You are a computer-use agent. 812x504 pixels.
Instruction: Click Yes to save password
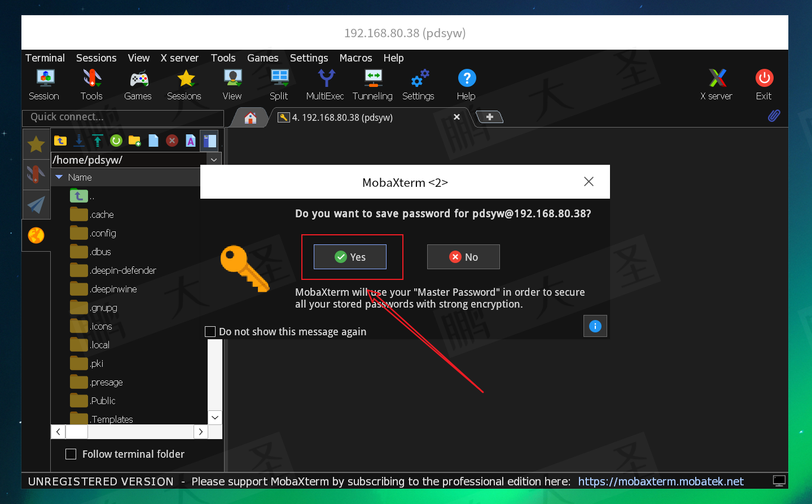click(x=350, y=257)
